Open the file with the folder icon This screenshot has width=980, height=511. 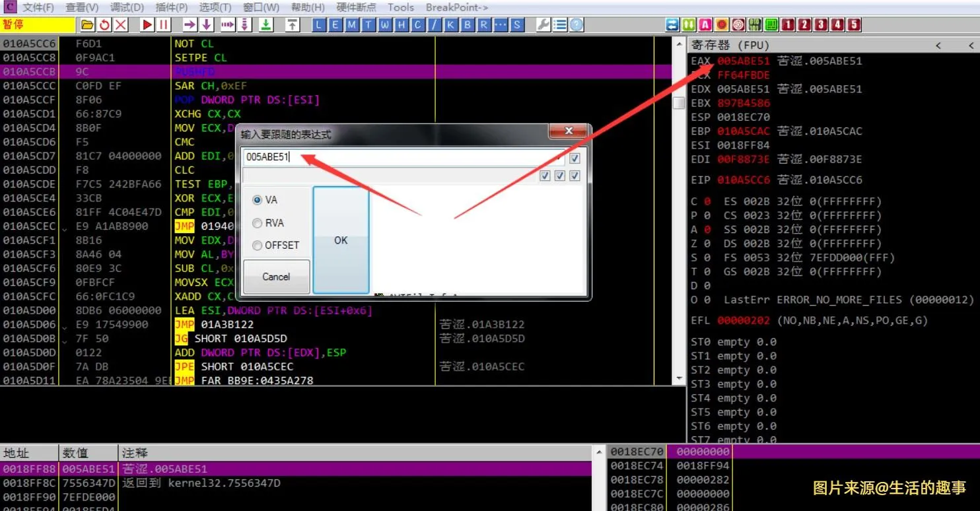[87, 25]
